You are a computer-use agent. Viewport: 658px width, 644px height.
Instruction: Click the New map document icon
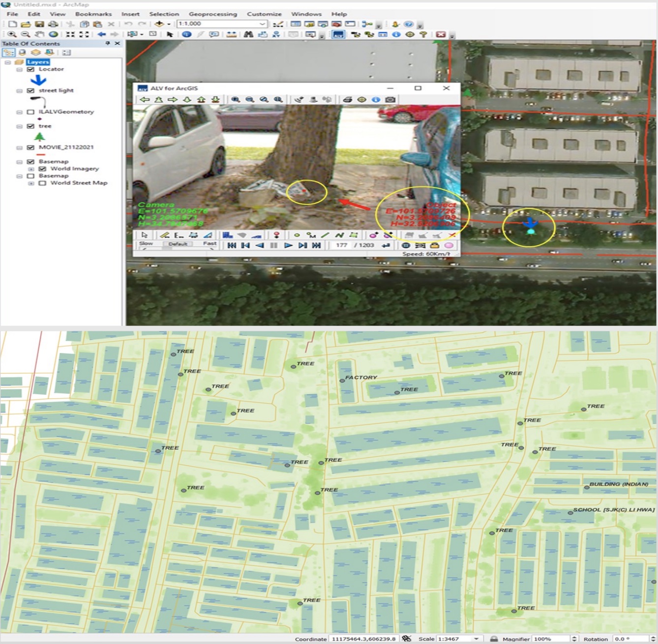coord(13,24)
